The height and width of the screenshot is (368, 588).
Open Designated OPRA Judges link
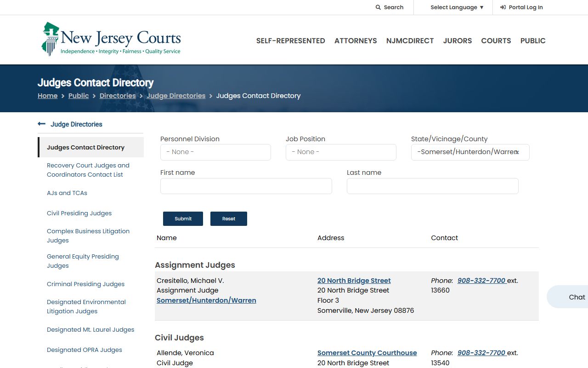click(85, 350)
